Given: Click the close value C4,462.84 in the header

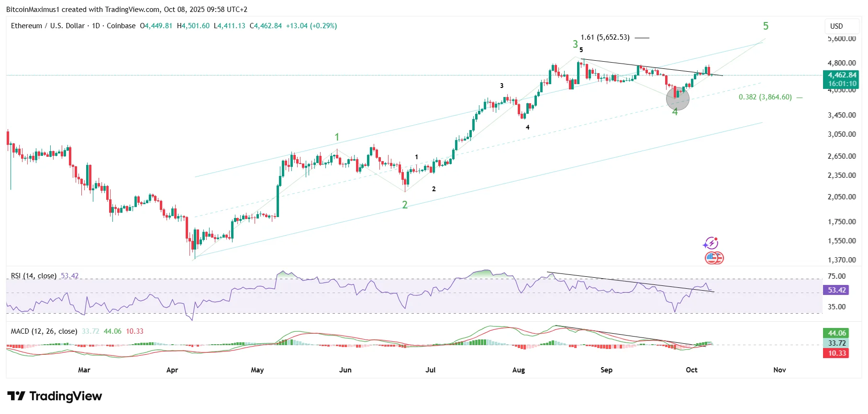Looking at the screenshot, I should (x=266, y=26).
